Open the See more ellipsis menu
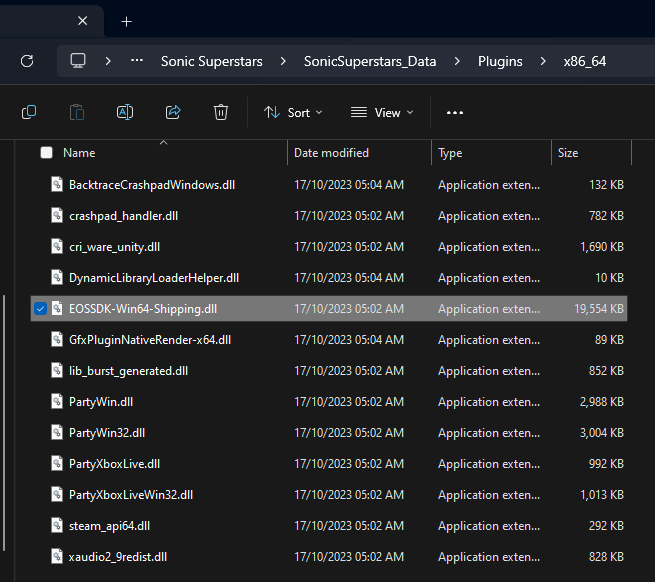The height and width of the screenshot is (582, 655). [x=455, y=112]
